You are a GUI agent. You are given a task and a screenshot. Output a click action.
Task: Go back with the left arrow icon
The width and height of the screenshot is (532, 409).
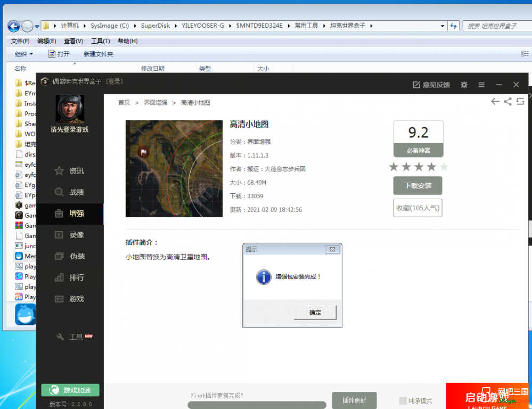tap(495, 101)
